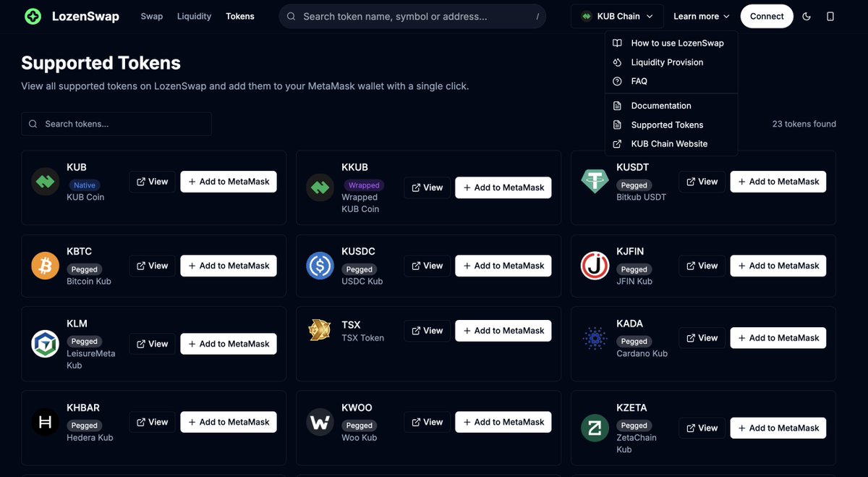Add KLM to MetaMask

(229, 344)
